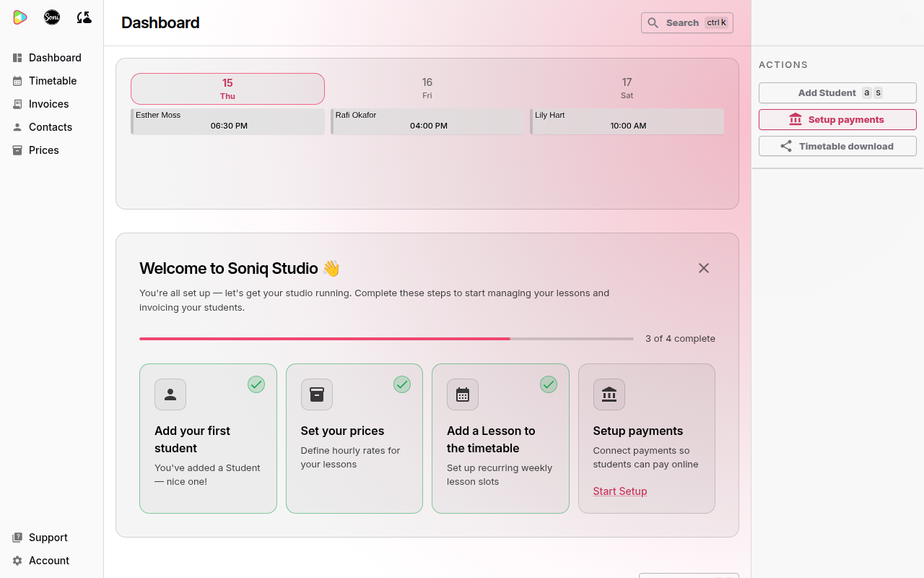Open the Soniq studio avatar icon

(x=52, y=17)
